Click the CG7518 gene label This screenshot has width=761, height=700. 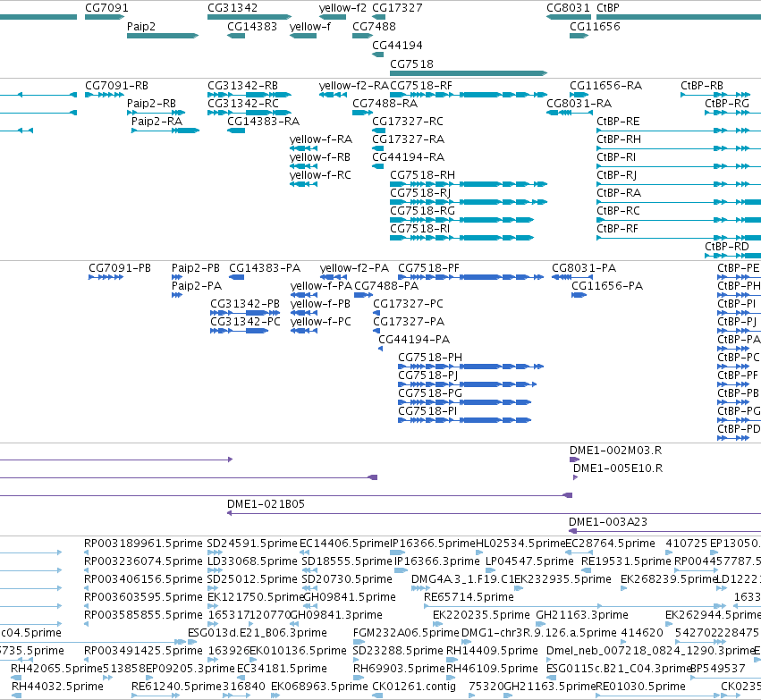coord(411,63)
